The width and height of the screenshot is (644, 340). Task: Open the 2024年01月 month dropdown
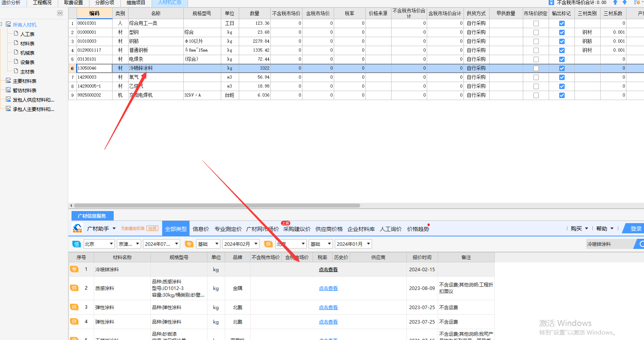(353, 244)
